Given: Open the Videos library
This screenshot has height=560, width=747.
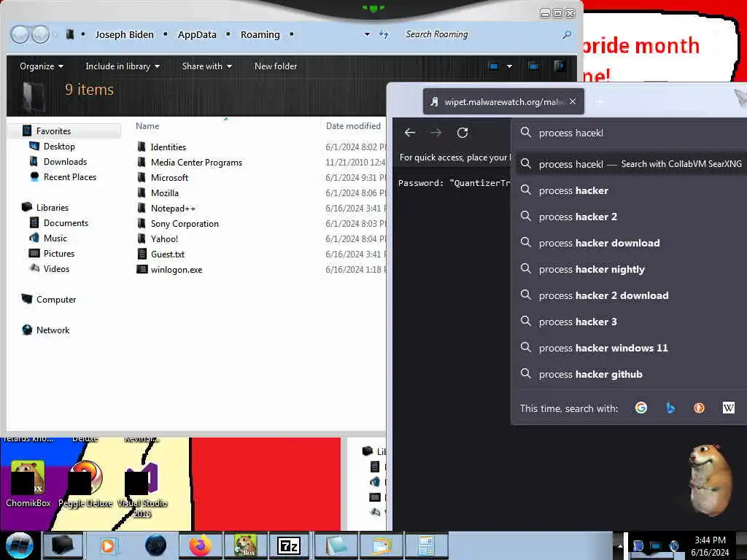Looking at the screenshot, I should tap(56, 268).
